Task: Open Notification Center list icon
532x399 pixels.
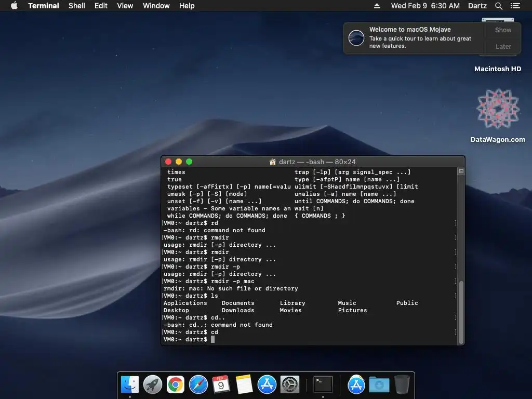Action: pos(515,6)
